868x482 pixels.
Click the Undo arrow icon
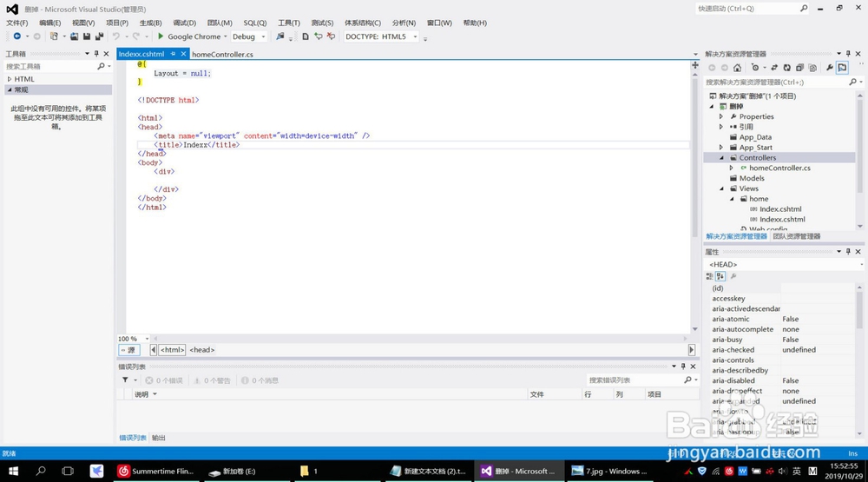coord(116,36)
